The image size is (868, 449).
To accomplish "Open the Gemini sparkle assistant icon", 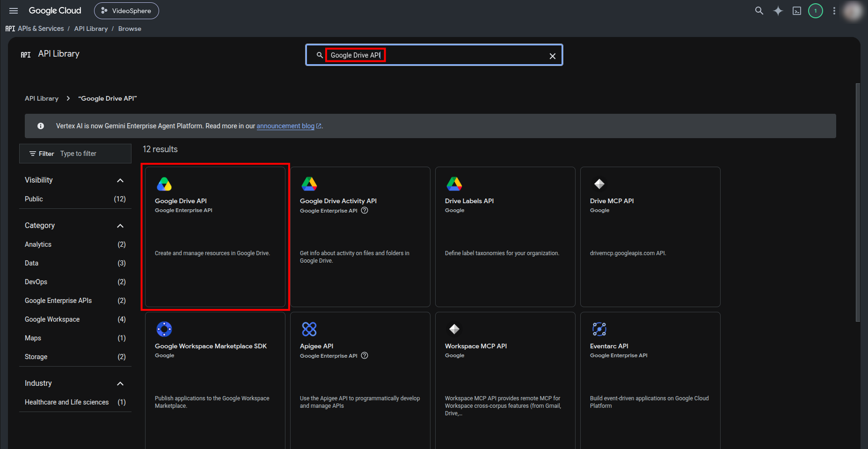I will [x=778, y=11].
